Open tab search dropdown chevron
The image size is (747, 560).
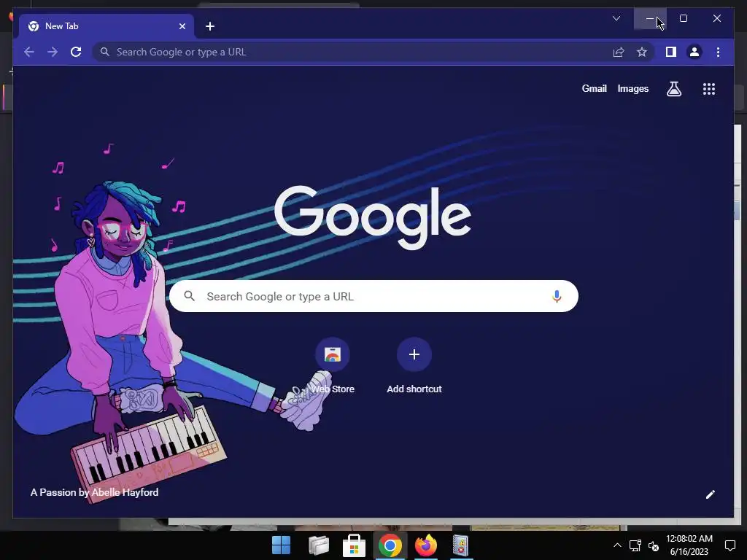coord(616,18)
